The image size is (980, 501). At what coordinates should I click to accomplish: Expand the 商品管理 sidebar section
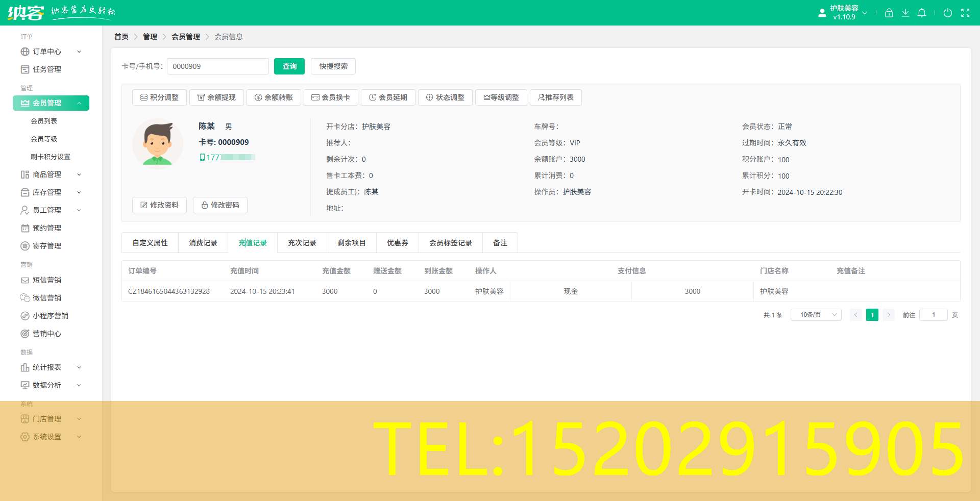46,174
